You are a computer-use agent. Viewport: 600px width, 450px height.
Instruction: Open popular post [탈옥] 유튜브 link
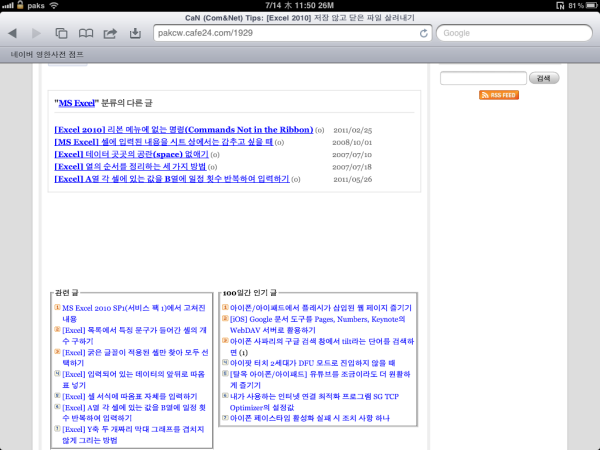(x=320, y=379)
